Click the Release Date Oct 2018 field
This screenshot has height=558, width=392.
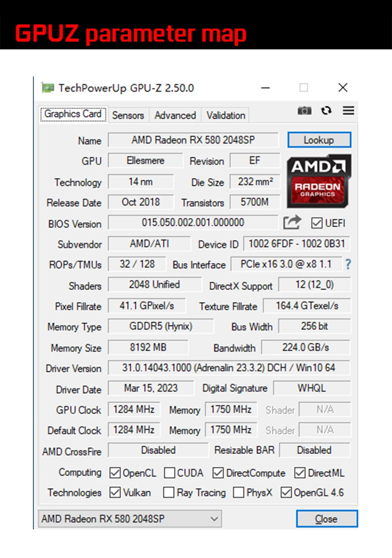pos(141,202)
